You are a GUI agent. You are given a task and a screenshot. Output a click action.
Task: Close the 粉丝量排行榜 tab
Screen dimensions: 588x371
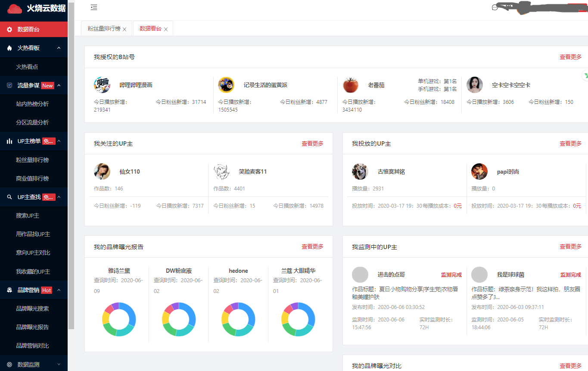124,29
